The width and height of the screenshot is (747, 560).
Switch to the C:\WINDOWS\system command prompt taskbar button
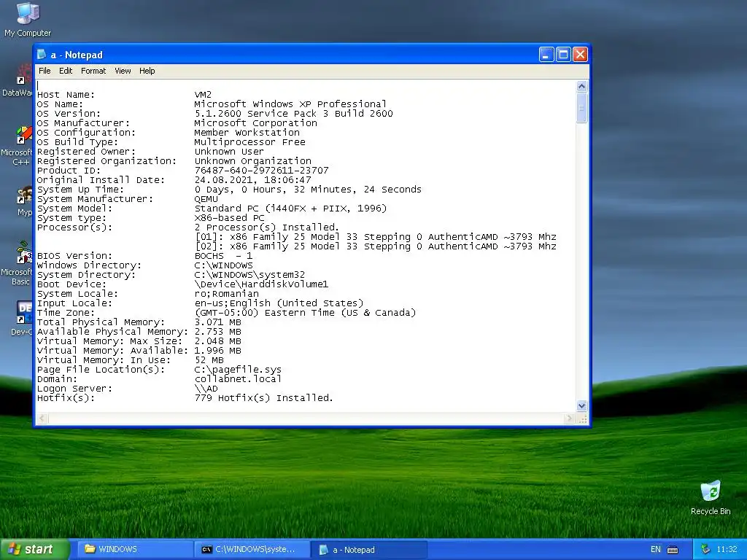[252, 550]
